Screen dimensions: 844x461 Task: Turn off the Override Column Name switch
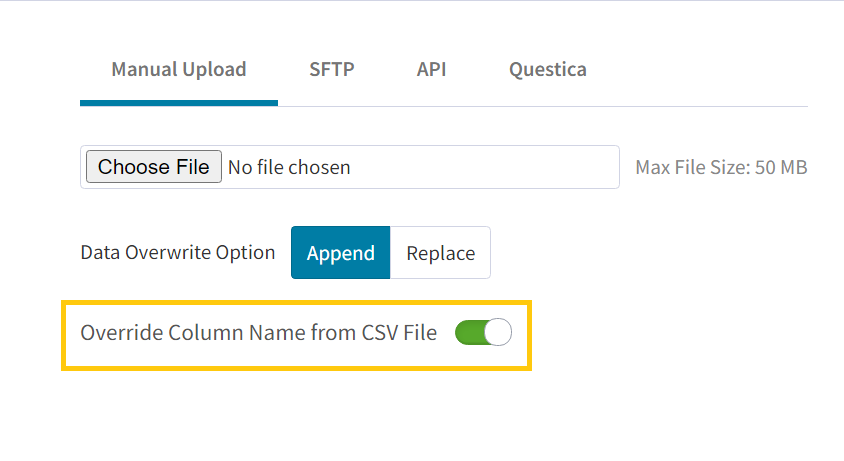tap(483, 333)
